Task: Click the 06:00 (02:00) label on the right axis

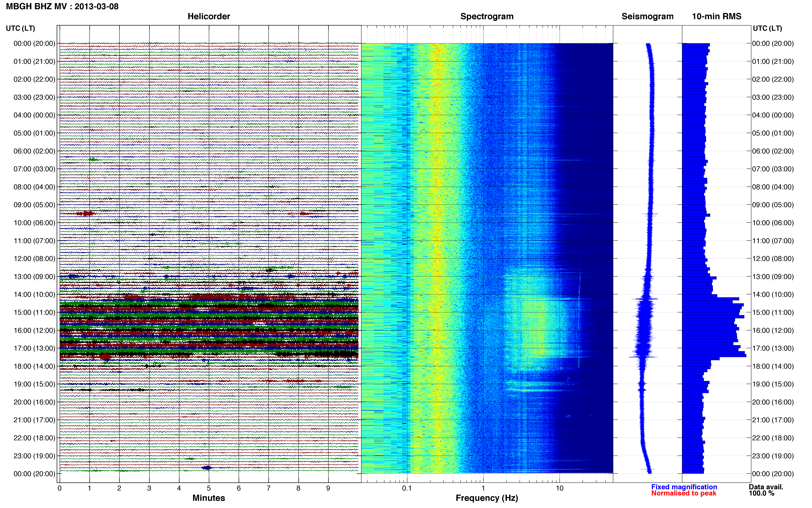Action: [x=773, y=151]
